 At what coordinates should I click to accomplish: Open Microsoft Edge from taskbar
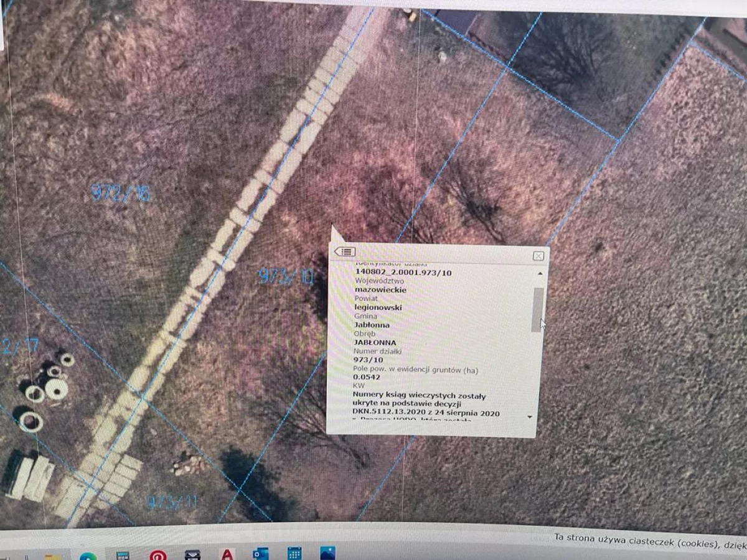(x=88, y=555)
